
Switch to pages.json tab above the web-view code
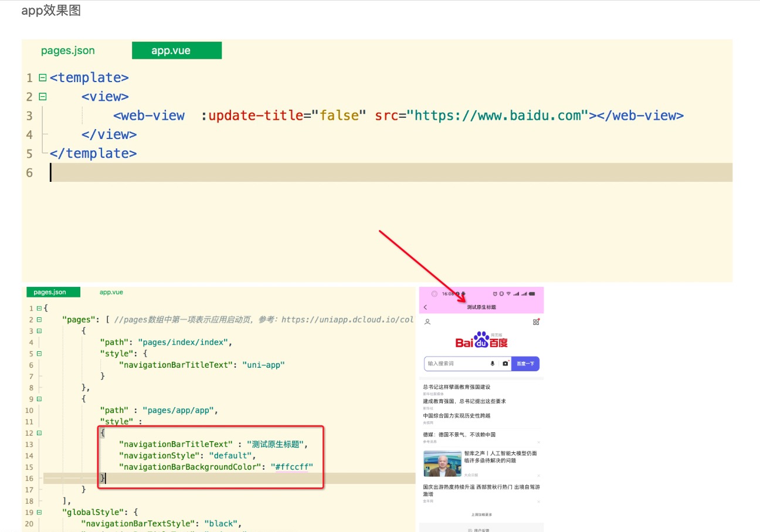tap(68, 50)
